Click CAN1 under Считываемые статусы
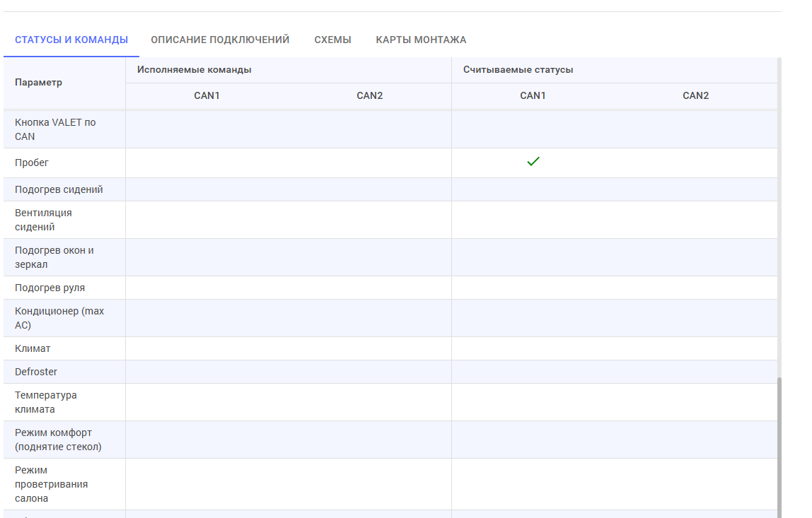 tap(533, 95)
